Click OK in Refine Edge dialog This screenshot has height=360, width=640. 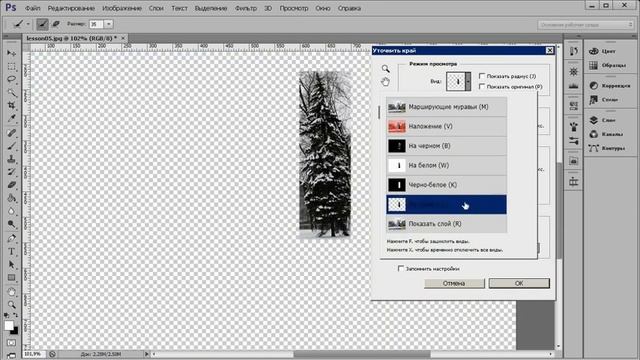coord(519,283)
